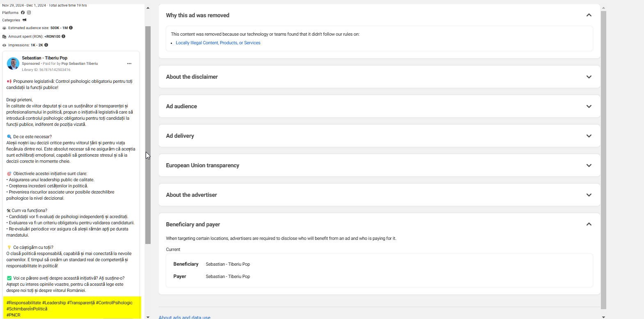Expand the "About the advertiser" section

click(589, 195)
